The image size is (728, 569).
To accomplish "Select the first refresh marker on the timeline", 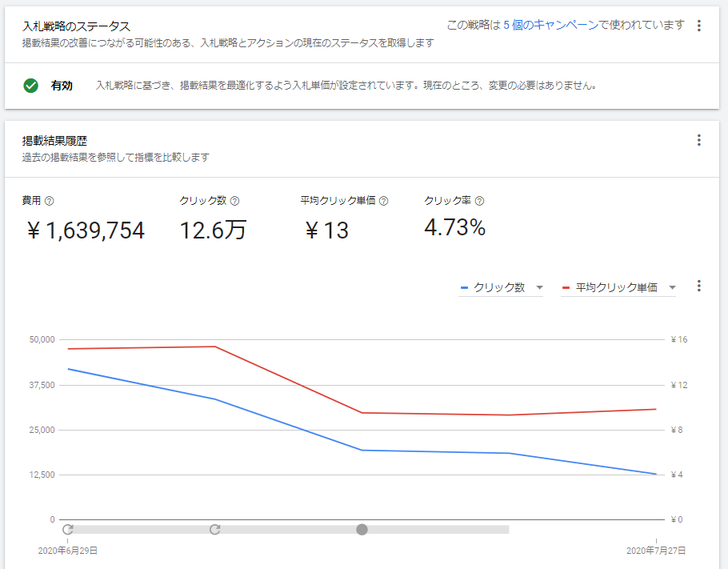I will click(x=68, y=529).
